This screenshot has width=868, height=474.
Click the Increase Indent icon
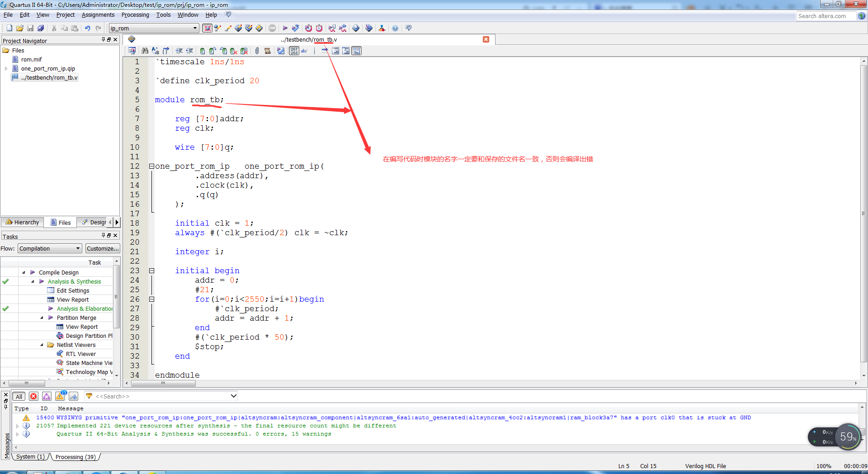pyautogui.click(x=179, y=51)
